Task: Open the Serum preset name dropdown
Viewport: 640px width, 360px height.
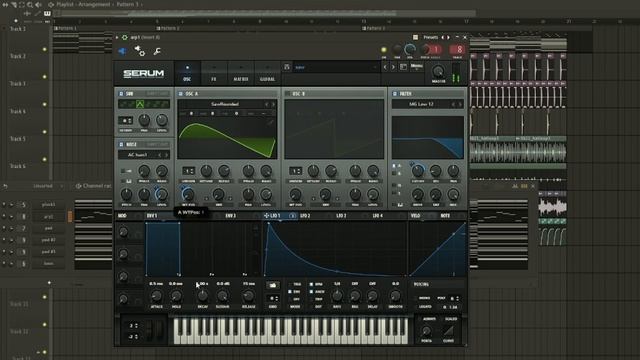Action: point(336,67)
